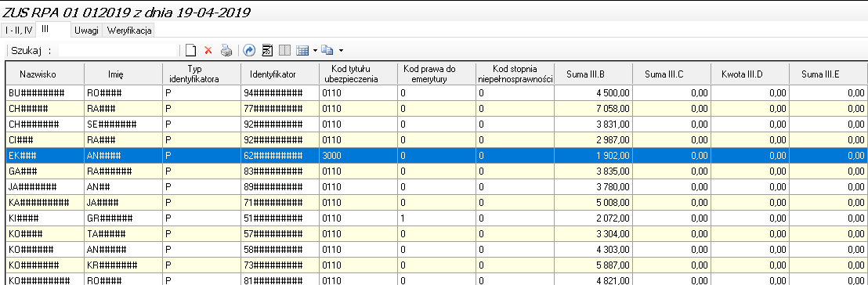Click the 1 902,00 amount cell
The image size is (868, 285).
[x=594, y=156]
